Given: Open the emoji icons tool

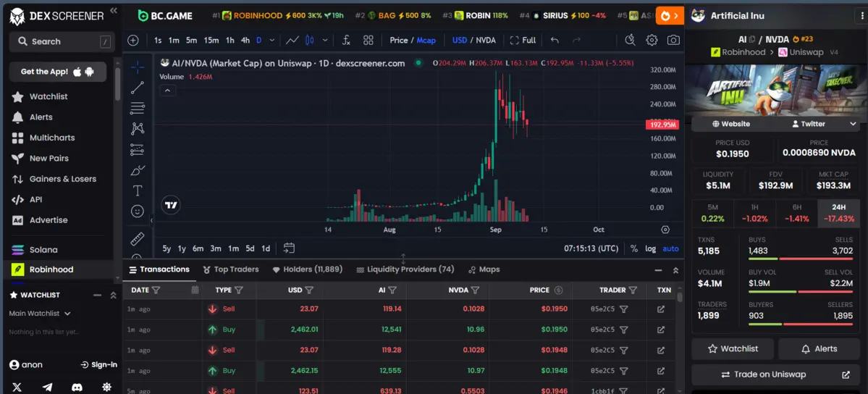Looking at the screenshot, I should [138, 211].
